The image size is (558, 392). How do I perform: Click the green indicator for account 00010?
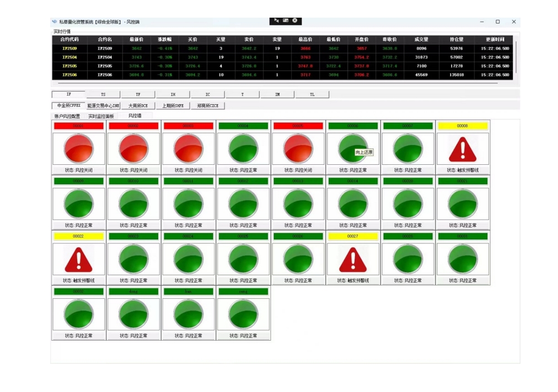click(x=133, y=204)
